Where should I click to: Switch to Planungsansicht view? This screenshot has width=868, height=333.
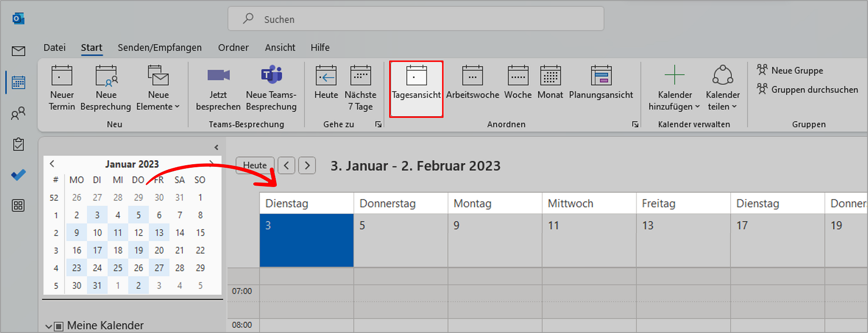pyautogui.click(x=601, y=83)
